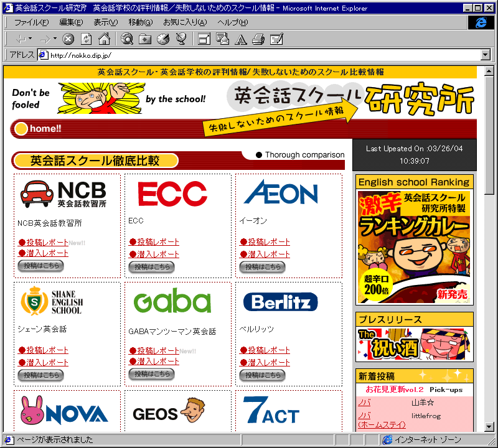Open the address bar dropdown list
The image size is (498, 448).
coord(486,55)
